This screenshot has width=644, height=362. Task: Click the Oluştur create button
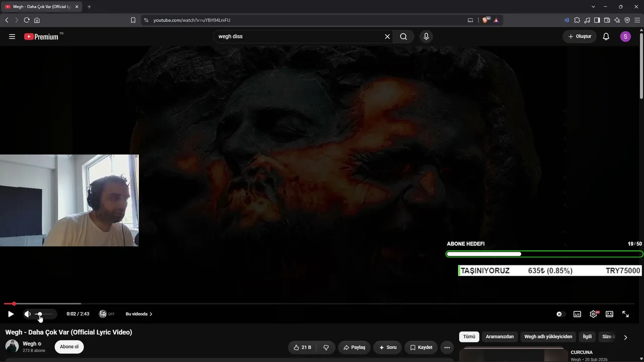[x=580, y=37]
